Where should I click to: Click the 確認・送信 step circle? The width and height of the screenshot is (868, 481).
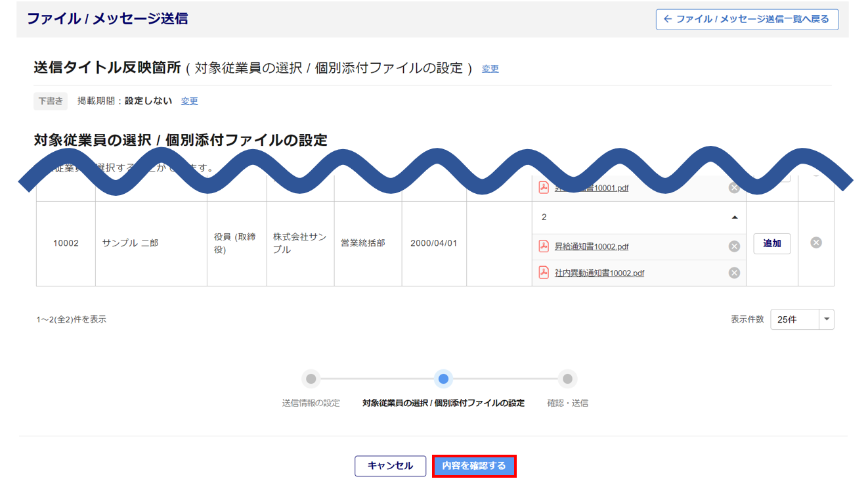[x=567, y=378]
